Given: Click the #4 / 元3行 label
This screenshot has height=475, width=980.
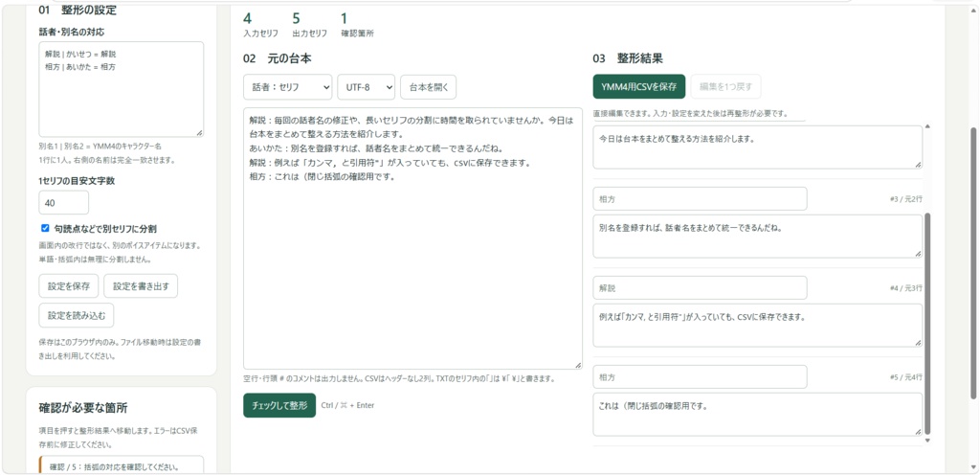Looking at the screenshot, I should tap(905, 288).
